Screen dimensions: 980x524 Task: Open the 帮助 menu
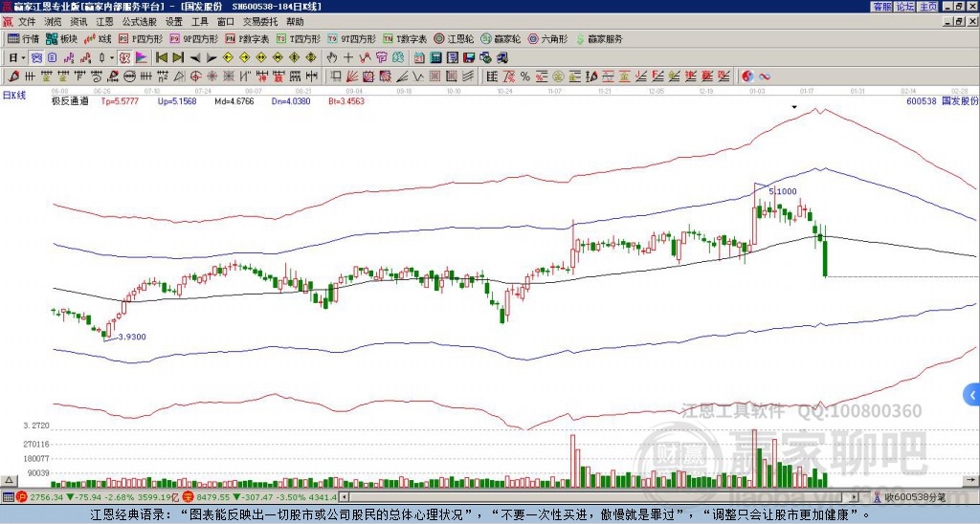295,22
